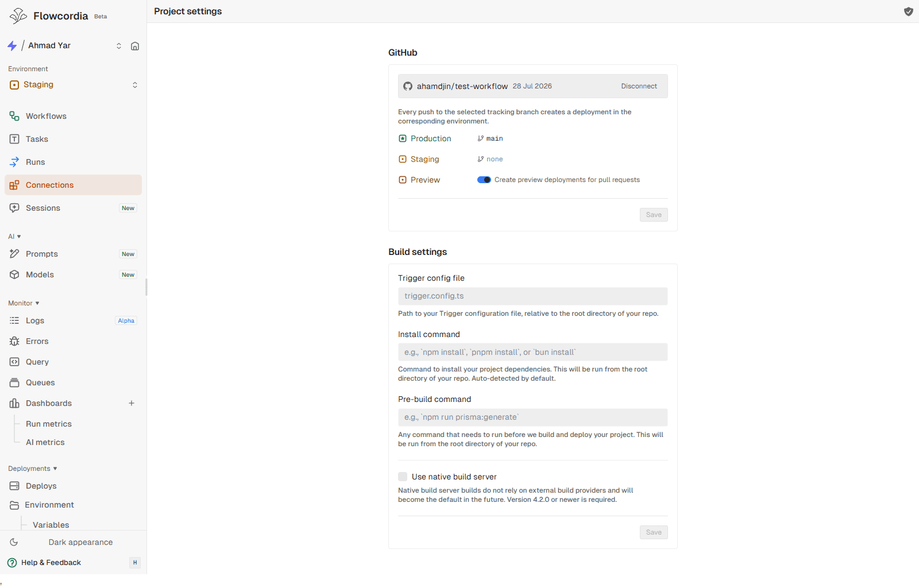This screenshot has width=919, height=588.
Task: Click the Prompts pen icon
Action: (14, 254)
